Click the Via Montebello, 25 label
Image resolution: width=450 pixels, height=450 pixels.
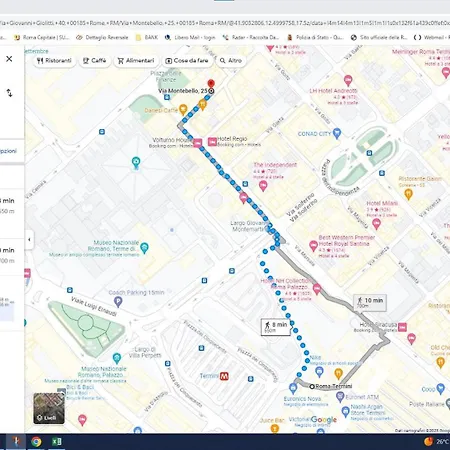tap(183, 91)
